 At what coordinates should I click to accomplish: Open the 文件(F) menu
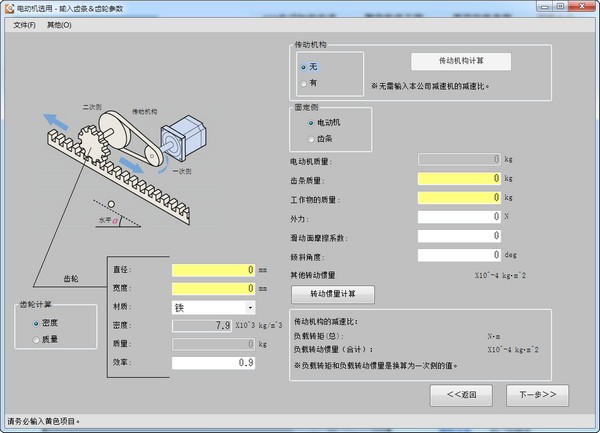click(x=24, y=25)
